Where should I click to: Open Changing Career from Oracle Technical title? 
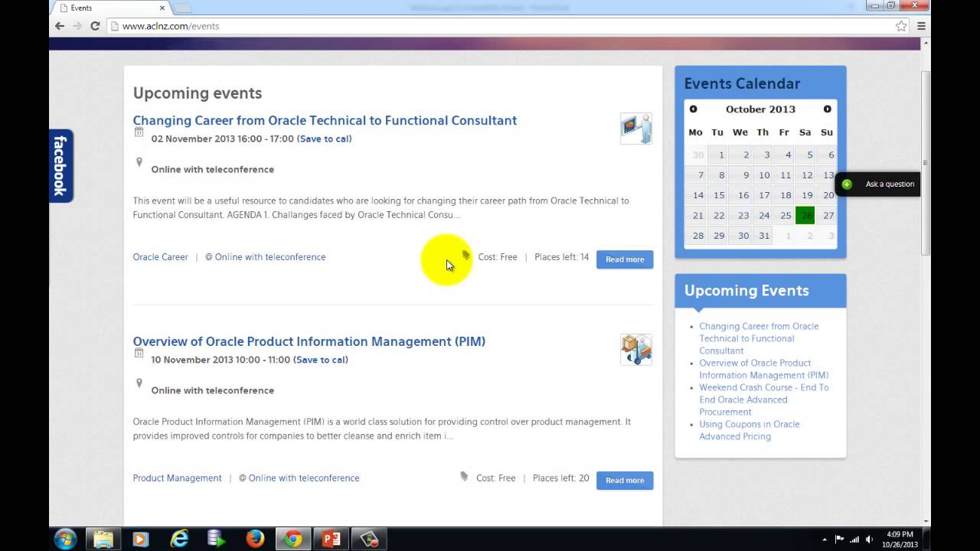tap(325, 120)
